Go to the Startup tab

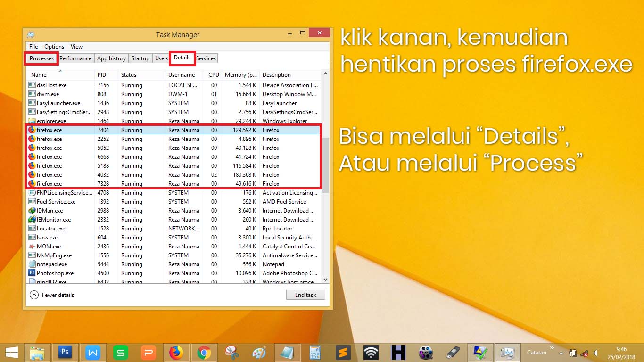click(x=140, y=58)
